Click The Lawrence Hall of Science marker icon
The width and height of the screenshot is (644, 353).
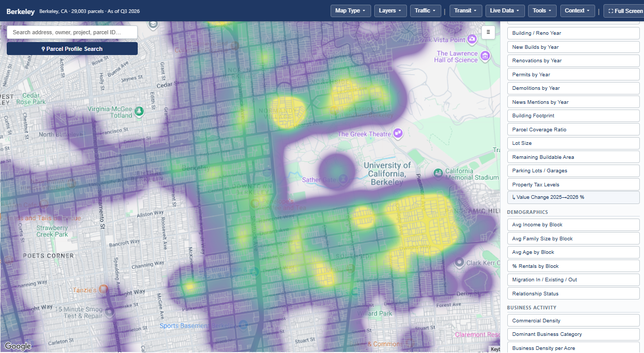pyautogui.click(x=485, y=56)
